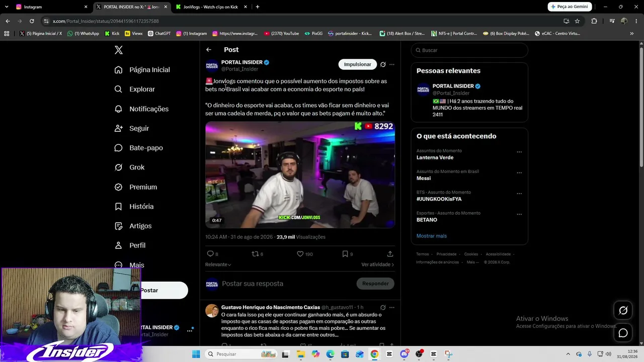Click the Responder button
Image resolution: width=644 pixels, height=362 pixels.
(375, 284)
